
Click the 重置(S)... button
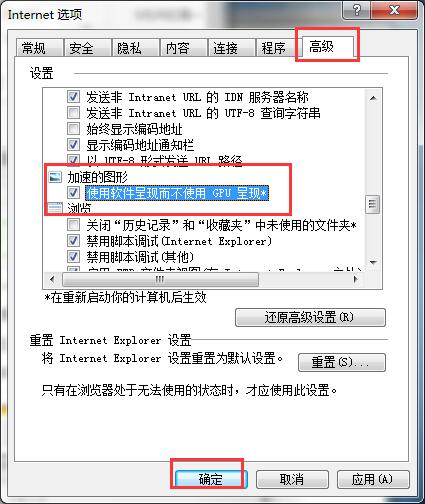point(342,362)
